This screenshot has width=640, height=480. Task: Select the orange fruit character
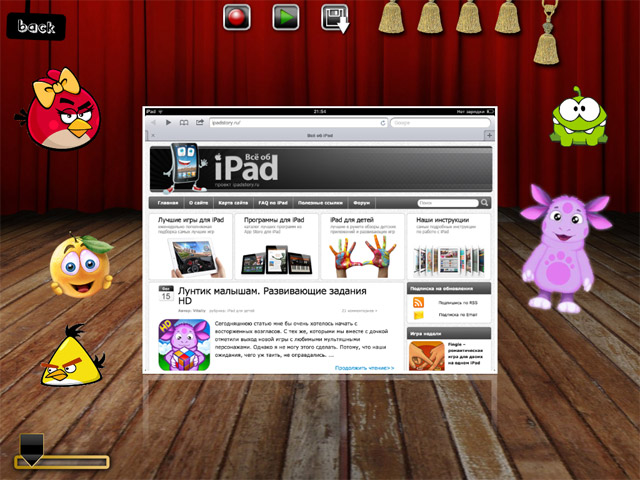[81, 265]
